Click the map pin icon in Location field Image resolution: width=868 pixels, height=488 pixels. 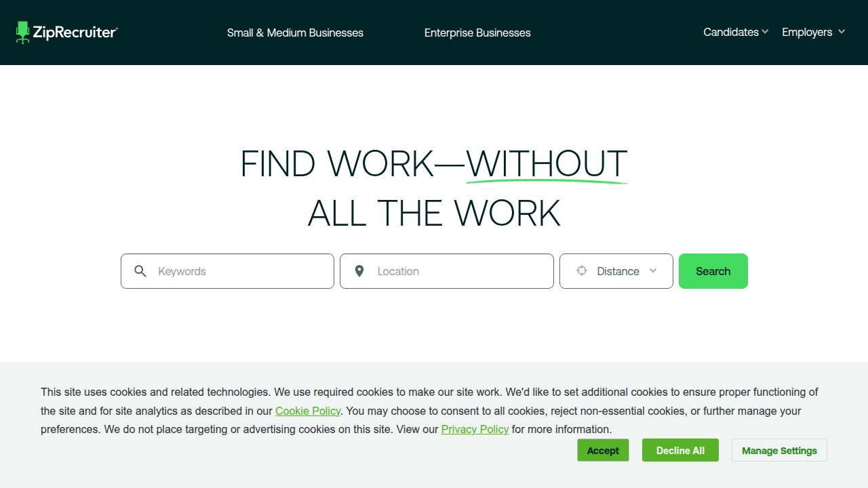(x=359, y=271)
